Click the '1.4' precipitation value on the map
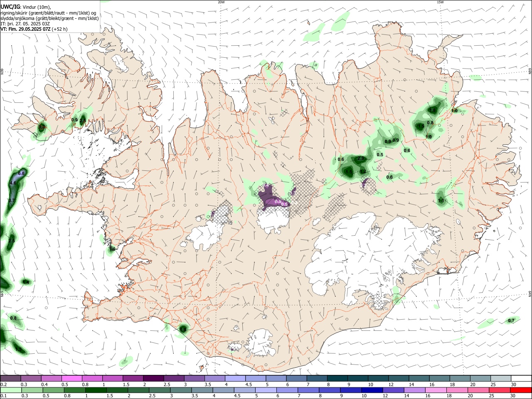The height and width of the screenshot is (399, 532). 26,282
